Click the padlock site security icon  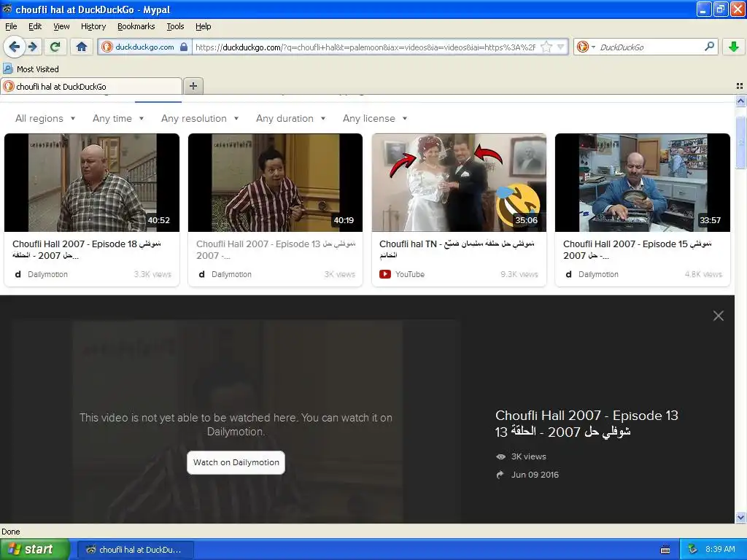click(184, 47)
